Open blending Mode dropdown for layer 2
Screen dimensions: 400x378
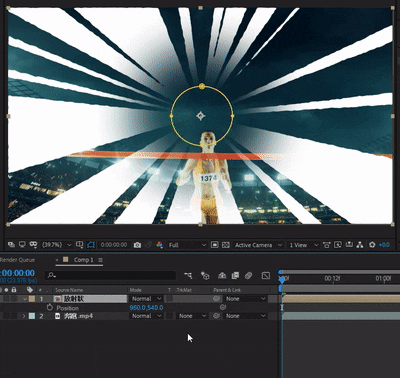pos(146,316)
